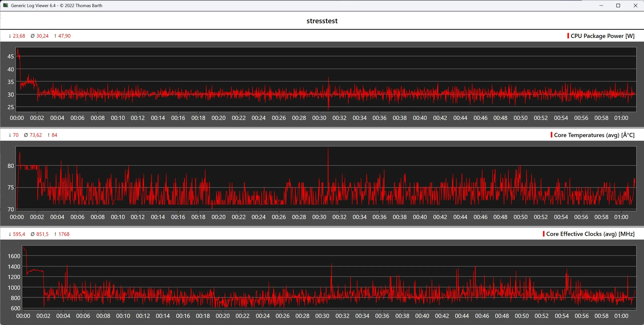Click the power minimum value 23,68

pyautogui.click(x=19, y=36)
